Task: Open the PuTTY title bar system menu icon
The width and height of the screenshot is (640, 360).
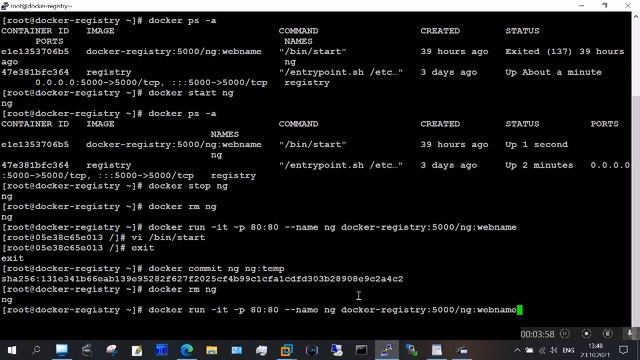Action: (x=4, y=6)
